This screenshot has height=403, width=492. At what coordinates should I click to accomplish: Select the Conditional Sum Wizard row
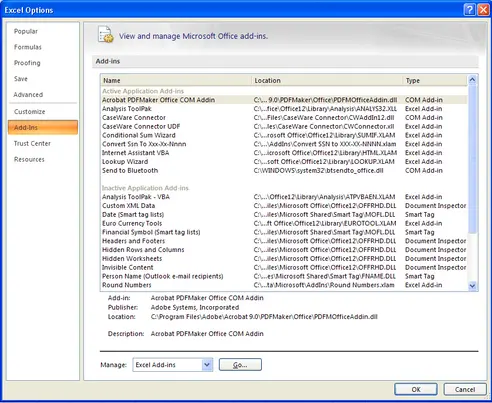click(284, 135)
